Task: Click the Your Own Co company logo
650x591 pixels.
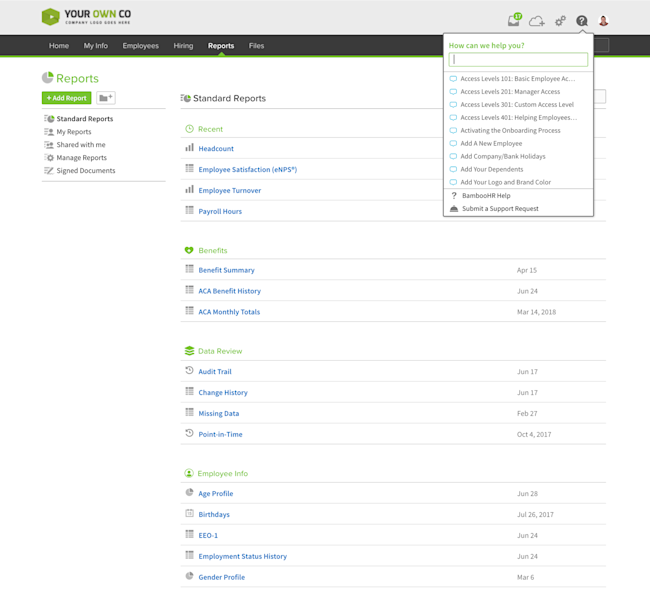Action: tap(86, 17)
